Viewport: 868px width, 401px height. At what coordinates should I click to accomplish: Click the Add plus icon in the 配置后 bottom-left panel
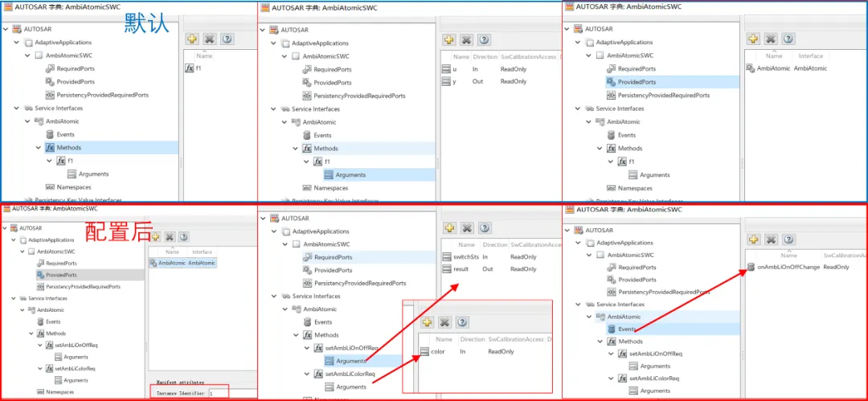(156, 236)
